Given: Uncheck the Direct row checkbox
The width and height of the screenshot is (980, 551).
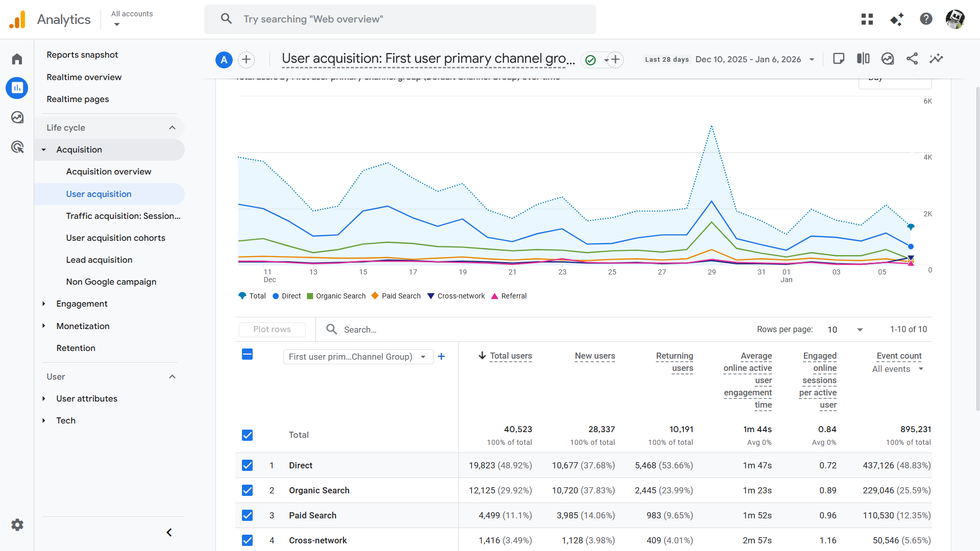Looking at the screenshot, I should [x=247, y=465].
